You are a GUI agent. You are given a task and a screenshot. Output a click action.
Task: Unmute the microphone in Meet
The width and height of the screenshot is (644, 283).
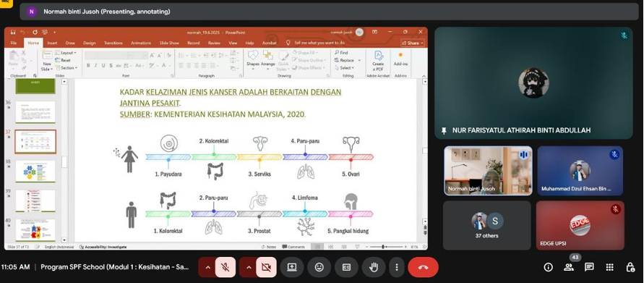pos(225,267)
